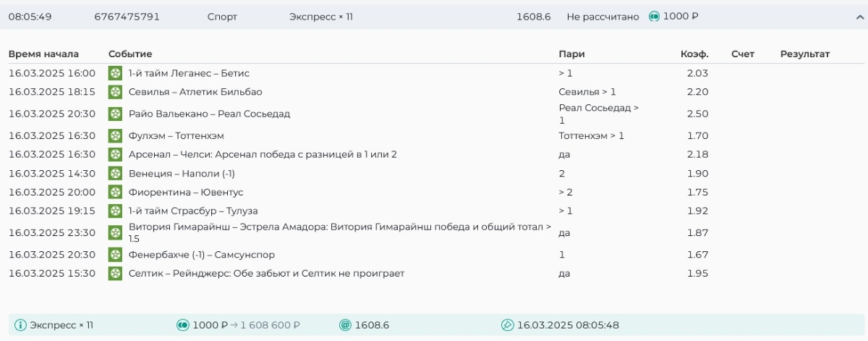Click the date icon beside 16.03.2025 08:05:48
The width and height of the screenshot is (868, 341).
click(x=507, y=325)
